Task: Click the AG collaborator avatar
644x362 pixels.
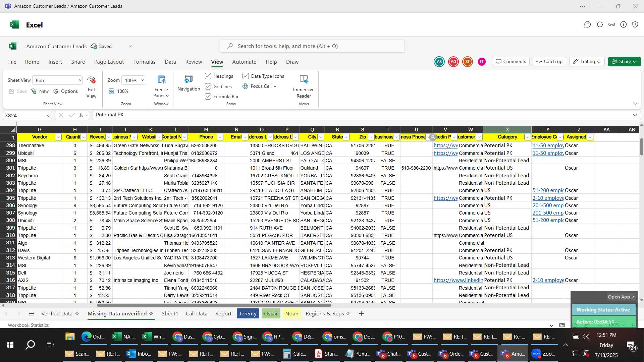Action: 453,62
